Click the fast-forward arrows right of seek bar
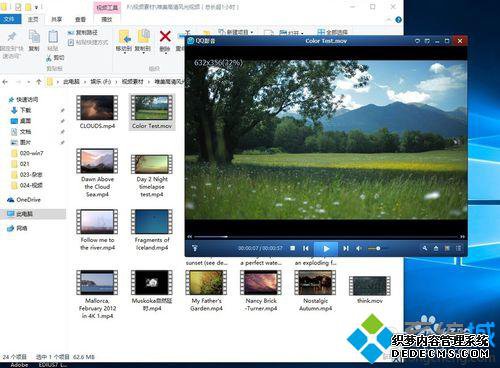The image size is (500, 368). [463, 237]
